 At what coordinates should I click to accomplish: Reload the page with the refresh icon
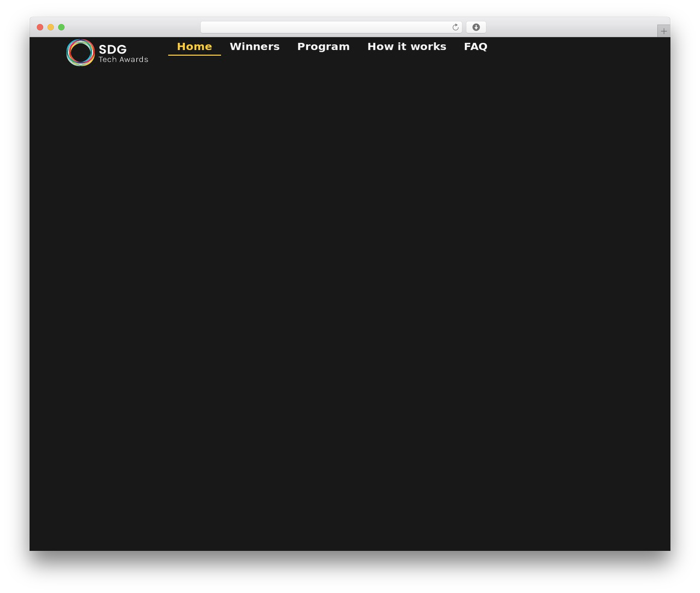pyautogui.click(x=455, y=27)
